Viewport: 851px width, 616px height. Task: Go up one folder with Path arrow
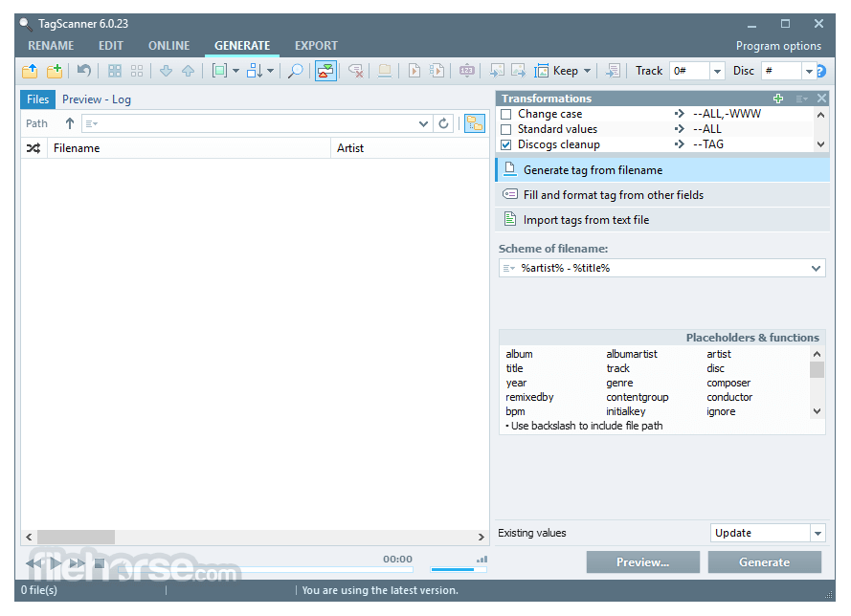tap(70, 123)
